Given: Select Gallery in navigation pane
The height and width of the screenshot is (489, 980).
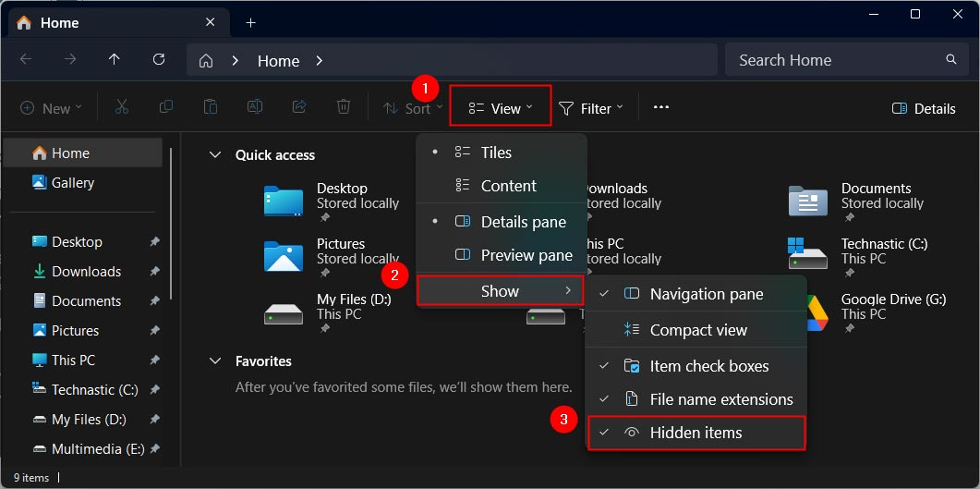Looking at the screenshot, I should point(82,183).
